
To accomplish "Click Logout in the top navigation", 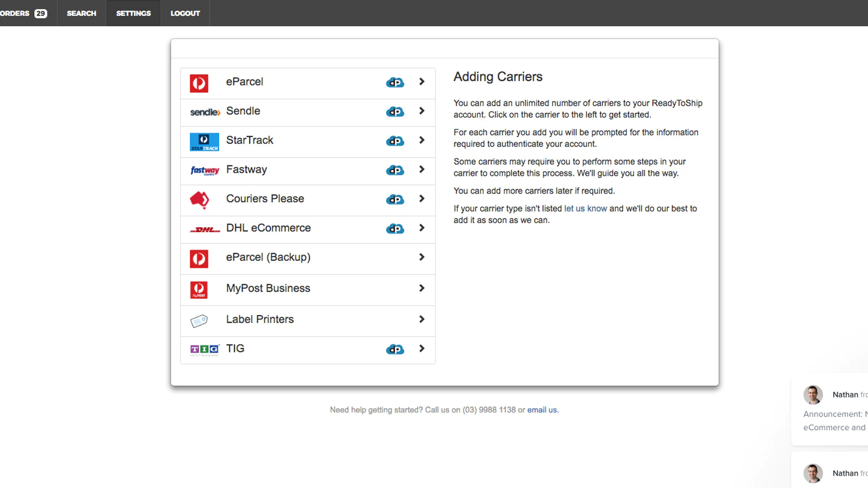I will 185,13.
